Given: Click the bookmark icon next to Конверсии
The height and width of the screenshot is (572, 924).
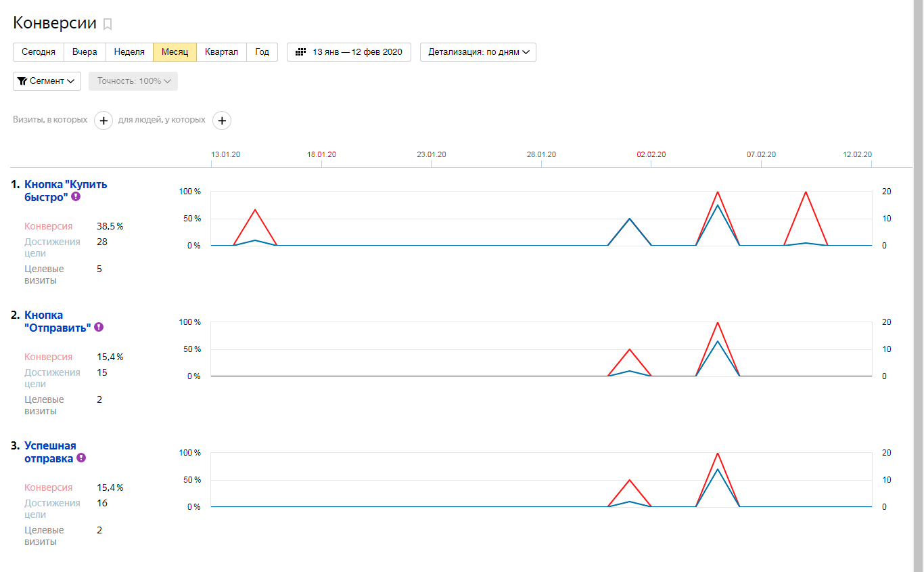Looking at the screenshot, I should pyautogui.click(x=108, y=24).
